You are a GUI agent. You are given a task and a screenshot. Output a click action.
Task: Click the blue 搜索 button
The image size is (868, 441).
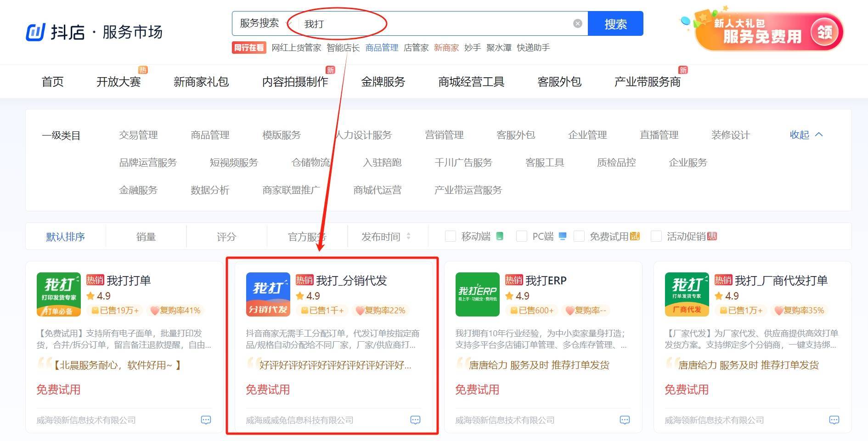click(x=615, y=23)
